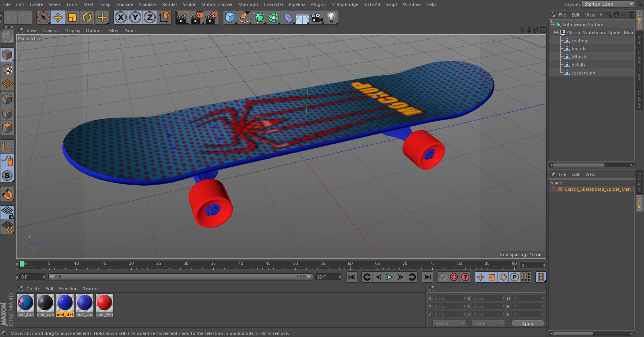Image resolution: width=644 pixels, height=337 pixels.
Task: Activate the Move tool in top toolbar
Action: click(x=58, y=17)
